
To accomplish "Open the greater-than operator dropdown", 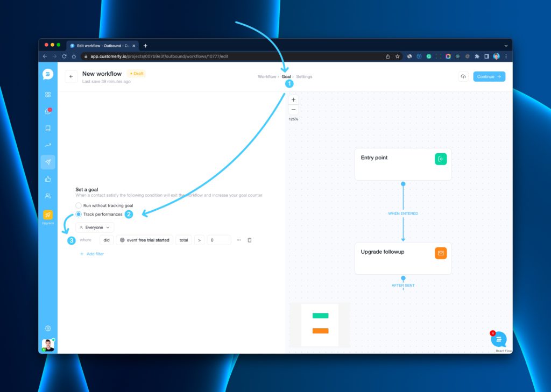I will tap(199, 240).
